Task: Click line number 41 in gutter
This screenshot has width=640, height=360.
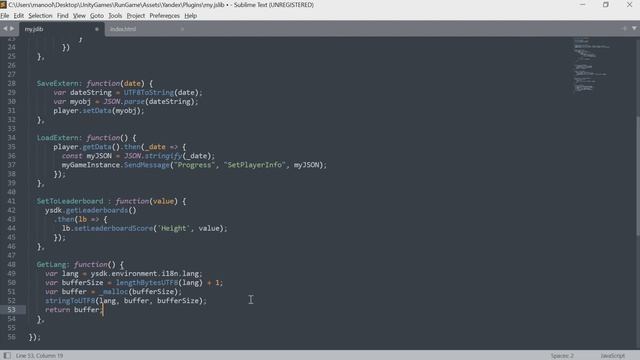Action: [11, 201]
